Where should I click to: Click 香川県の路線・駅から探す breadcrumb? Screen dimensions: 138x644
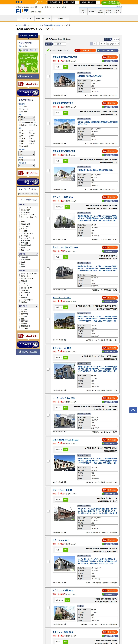(53, 25)
